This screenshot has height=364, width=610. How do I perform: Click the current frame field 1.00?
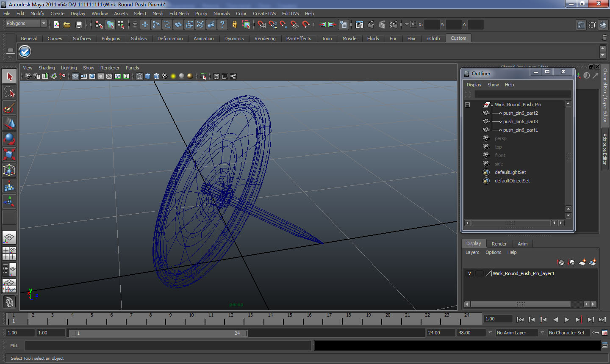498,319
